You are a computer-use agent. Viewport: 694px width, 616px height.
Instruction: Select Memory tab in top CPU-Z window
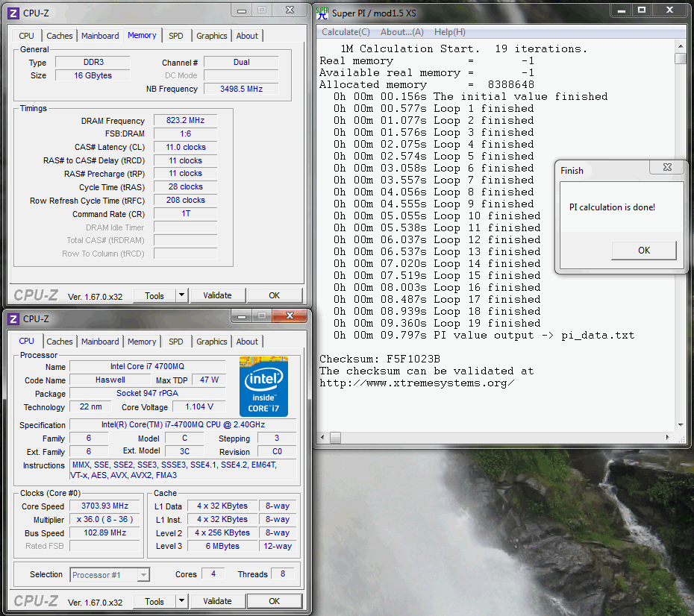coord(142,35)
